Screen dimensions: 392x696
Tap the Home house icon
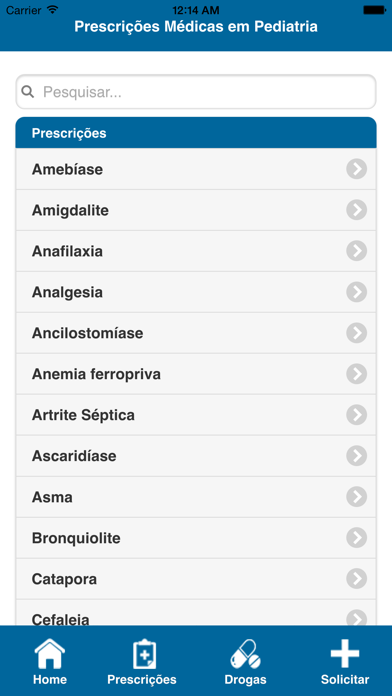coord(50,653)
